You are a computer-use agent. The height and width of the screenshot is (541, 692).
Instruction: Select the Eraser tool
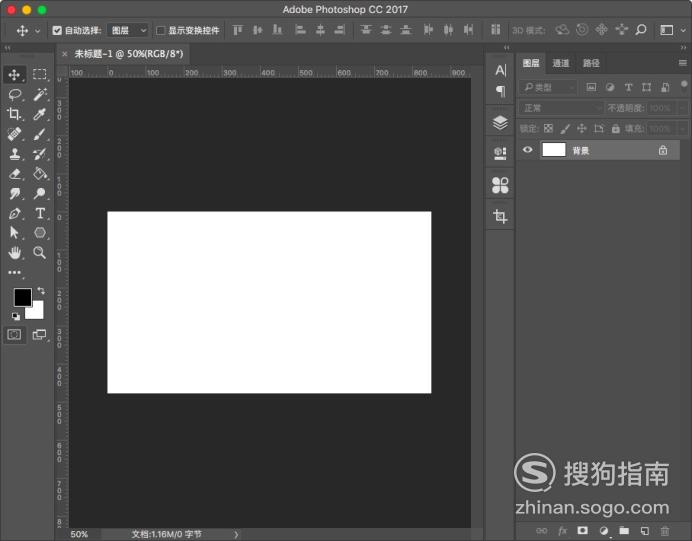[15, 173]
